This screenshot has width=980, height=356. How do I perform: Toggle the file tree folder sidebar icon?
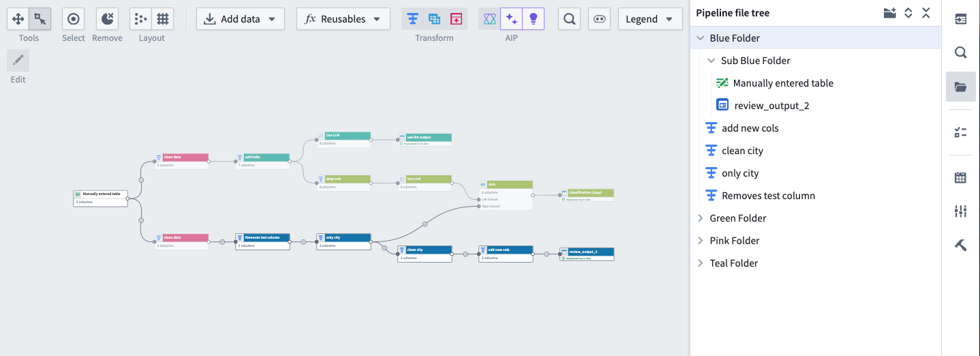[x=960, y=87]
